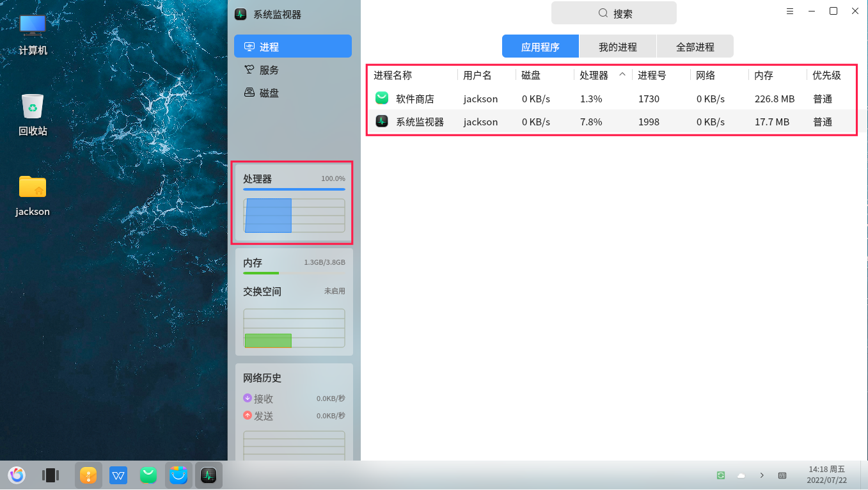The width and height of the screenshot is (868, 490).
Task: Click the 交换空间 label
Action: coord(262,291)
